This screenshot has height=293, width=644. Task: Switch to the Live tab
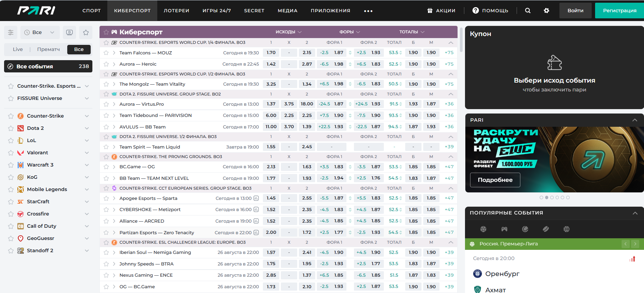(18, 49)
